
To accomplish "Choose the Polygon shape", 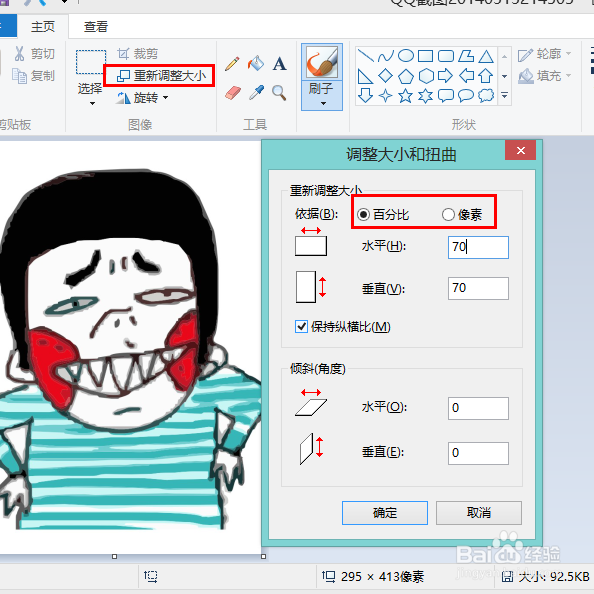I will tap(466, 56).
